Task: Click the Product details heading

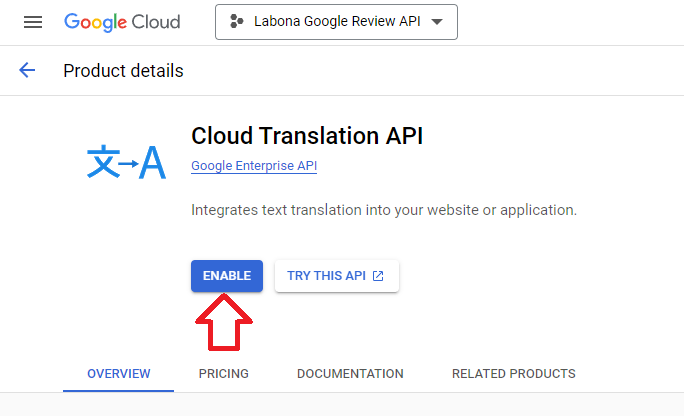Action: click(x=123, y=71)
